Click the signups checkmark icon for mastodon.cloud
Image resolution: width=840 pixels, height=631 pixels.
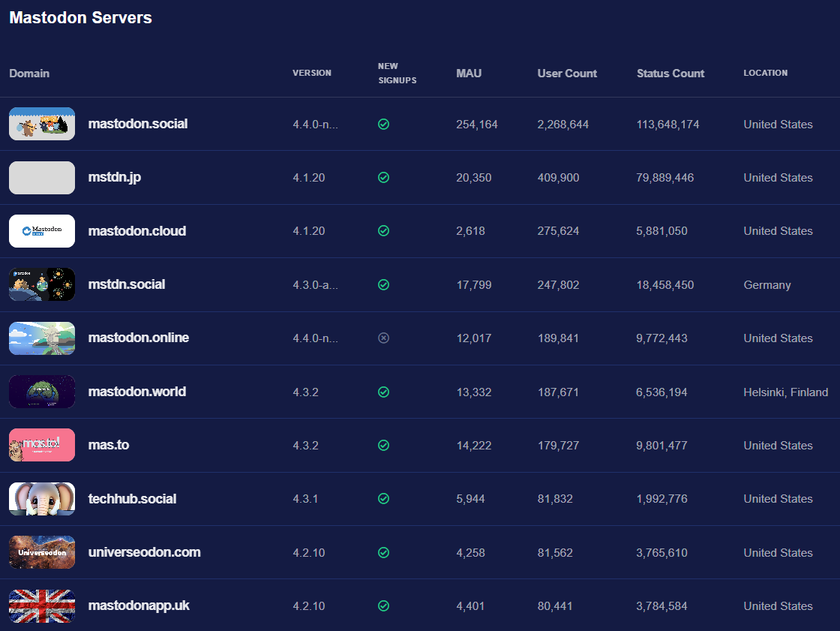(x=383, y=230)
